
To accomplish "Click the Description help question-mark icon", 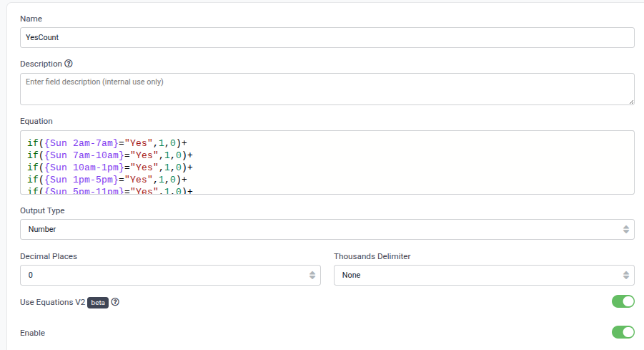I will pyautogui.click(x=69, y=64).
